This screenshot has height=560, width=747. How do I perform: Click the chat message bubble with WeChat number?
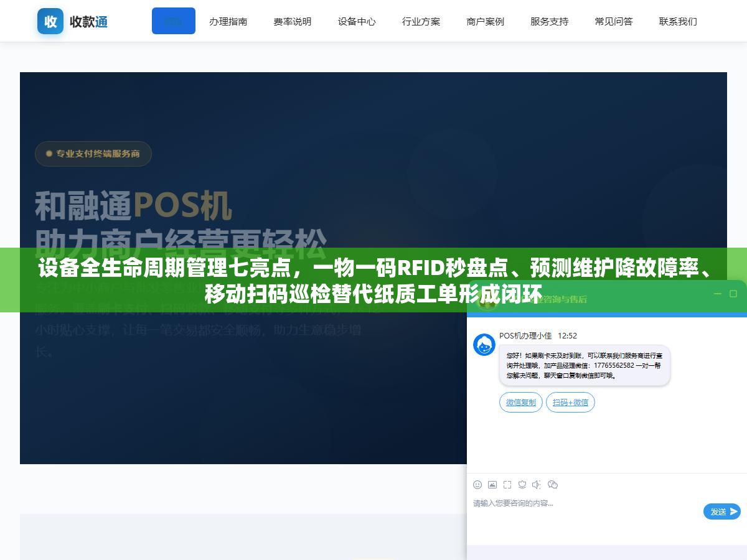(x=585, y=366)
